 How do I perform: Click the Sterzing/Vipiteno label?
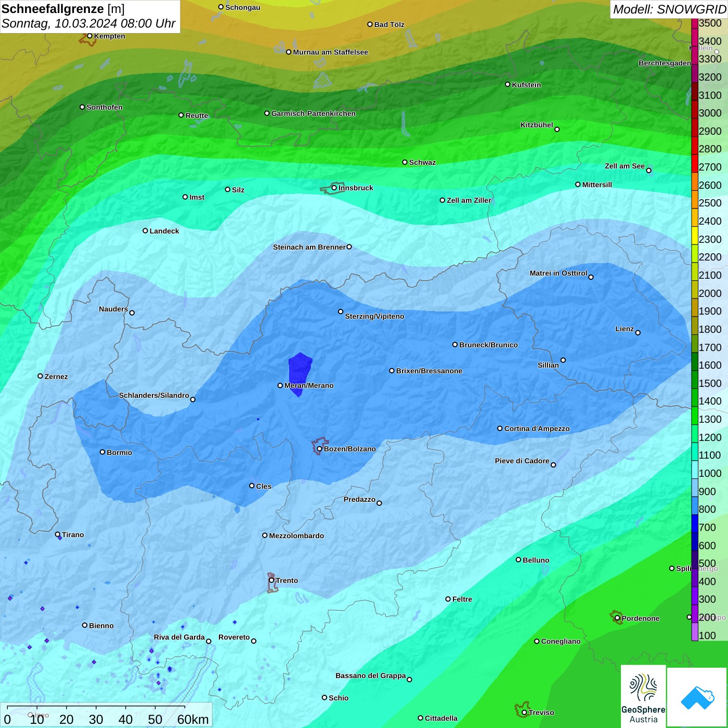point(374,316)
